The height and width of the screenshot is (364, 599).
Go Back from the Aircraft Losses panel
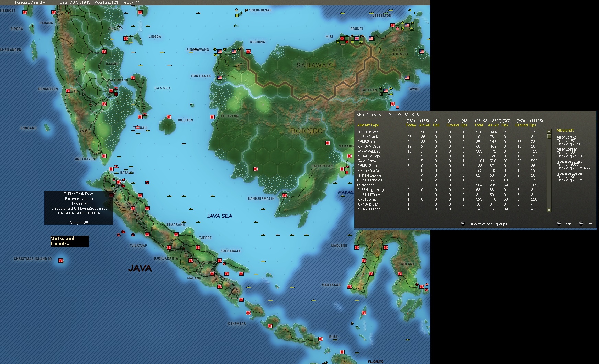pos(567,224)
